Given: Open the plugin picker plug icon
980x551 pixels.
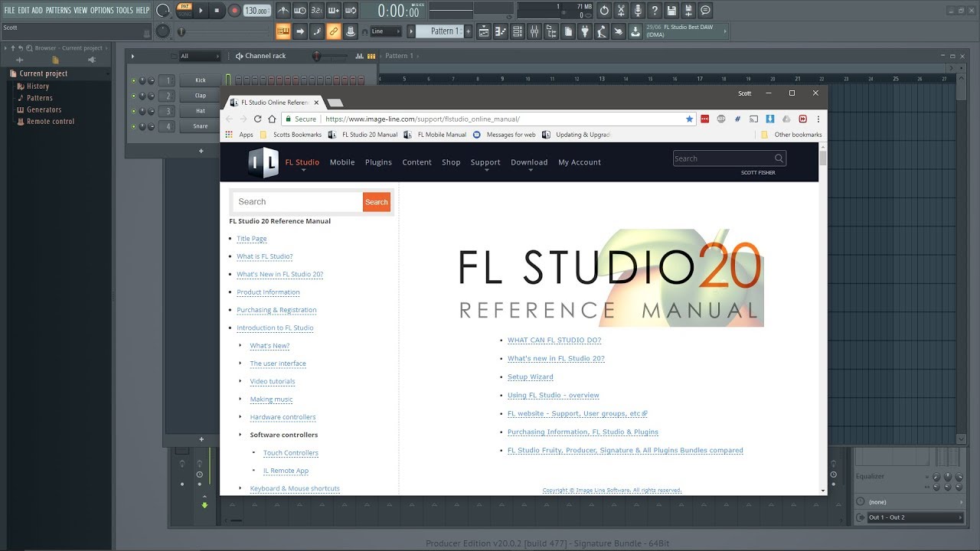Looking at the screenshot, I should pos(585,31).
